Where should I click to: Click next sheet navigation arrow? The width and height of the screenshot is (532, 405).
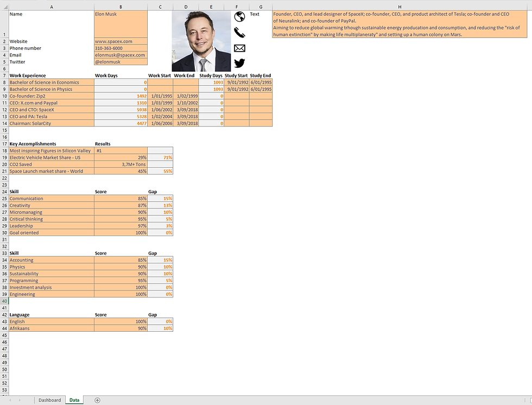tap(20, 400)
